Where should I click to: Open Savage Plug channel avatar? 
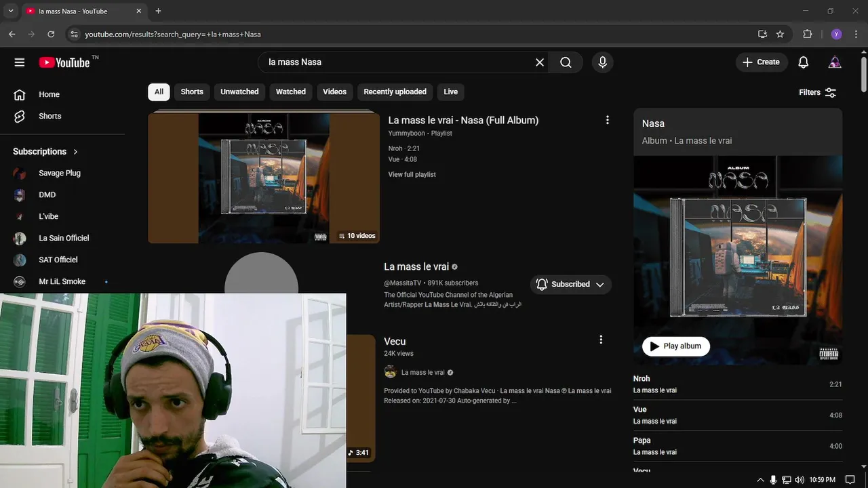[20, 173]
